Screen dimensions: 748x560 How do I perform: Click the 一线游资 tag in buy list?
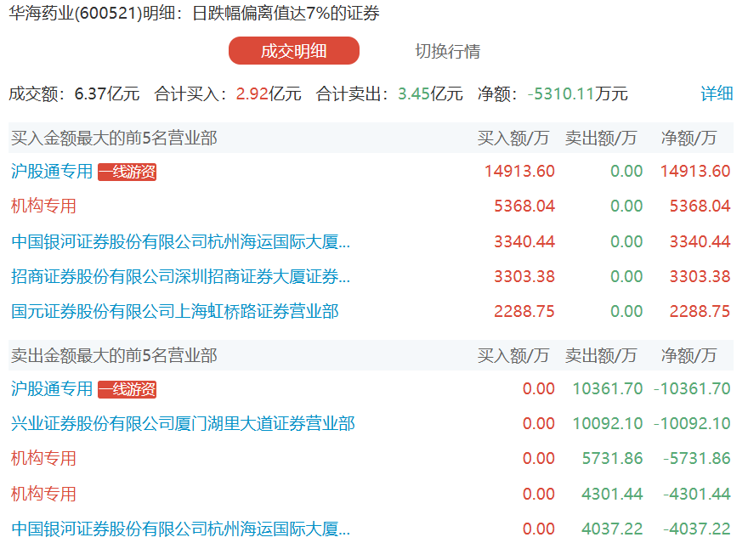tap(127, 172)
